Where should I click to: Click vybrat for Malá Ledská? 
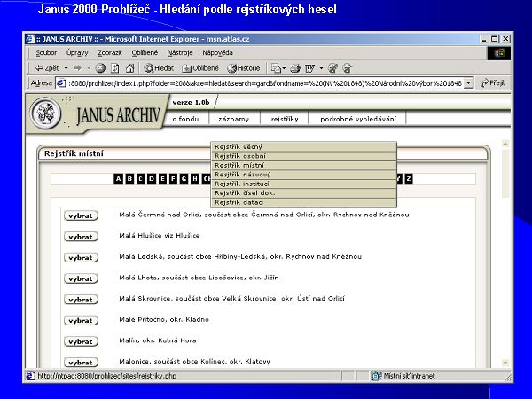(81, 257)
